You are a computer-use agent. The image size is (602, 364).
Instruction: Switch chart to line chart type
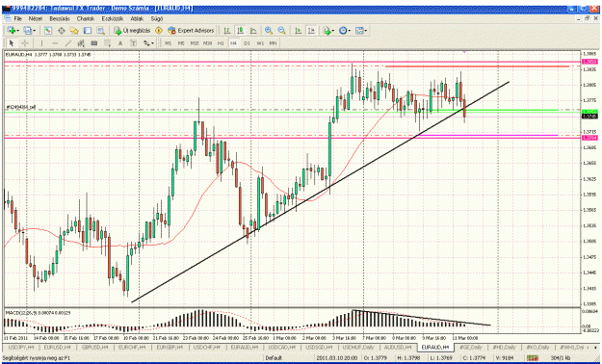click(253, 31)
